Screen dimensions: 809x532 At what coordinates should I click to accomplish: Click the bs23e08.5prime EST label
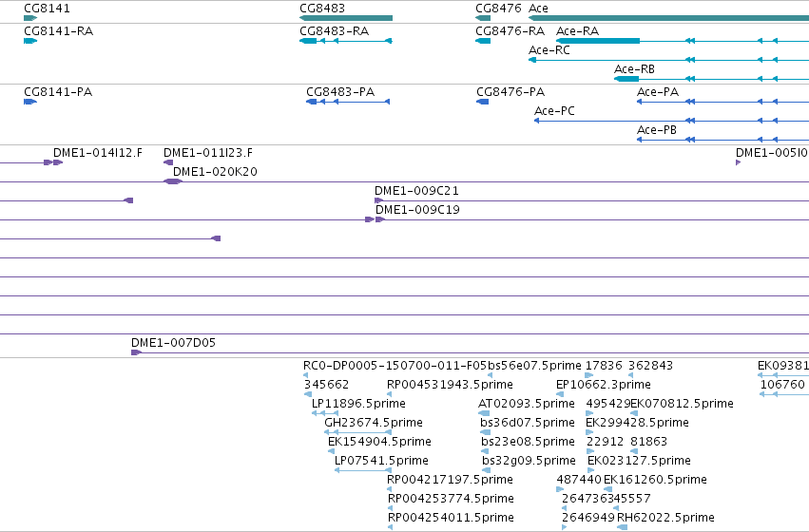click(528, 442)
